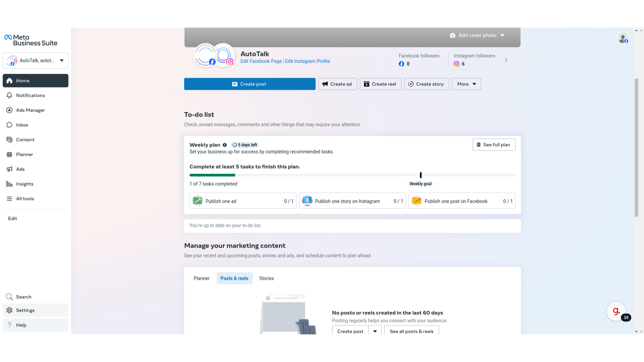Open Publish one story on Instagram task

tap(352, 201)
